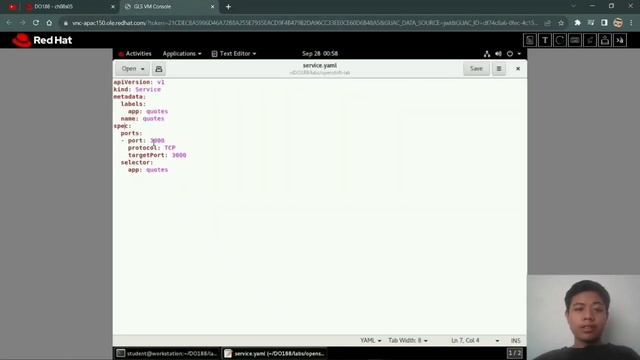Open the media control playlist icon
640x360 pixels.
(591, 23)
